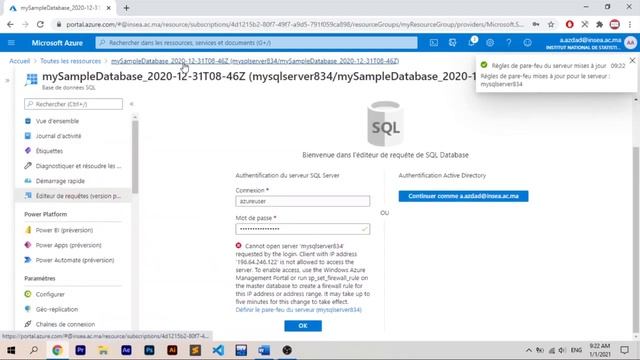The width and height of the screenshot is (640, 360).
Task: Open Définir le pare-feu du serveur link
Action: pyautogui.click(x=298, y=310)
